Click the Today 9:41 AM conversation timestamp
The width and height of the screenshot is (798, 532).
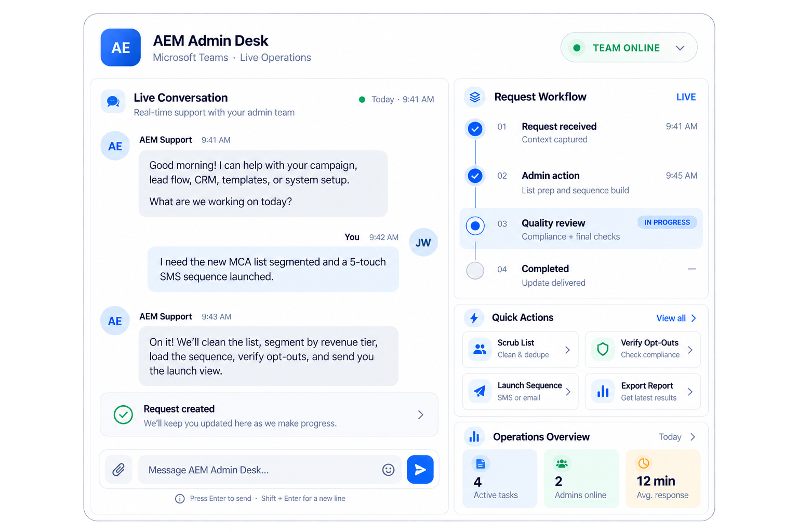pyautogui.click(x=403, y=99)
